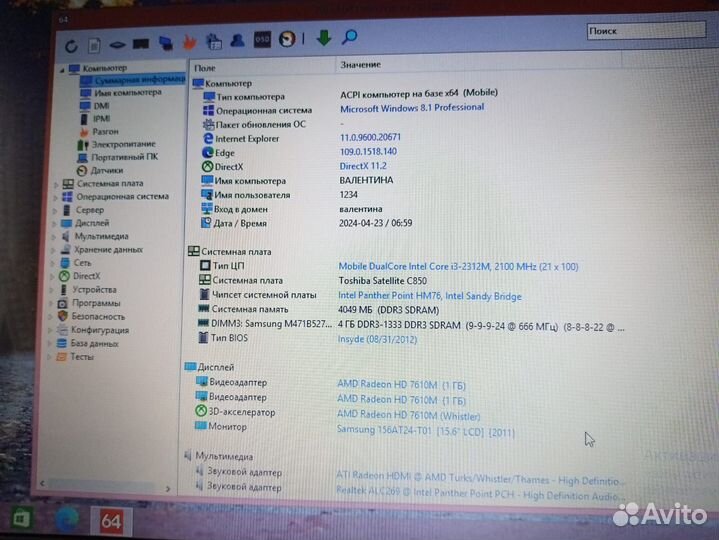The height and width of the screenshot is (540, 719).
Task: Click the black memory module toolbar icon
Action: 141,44
